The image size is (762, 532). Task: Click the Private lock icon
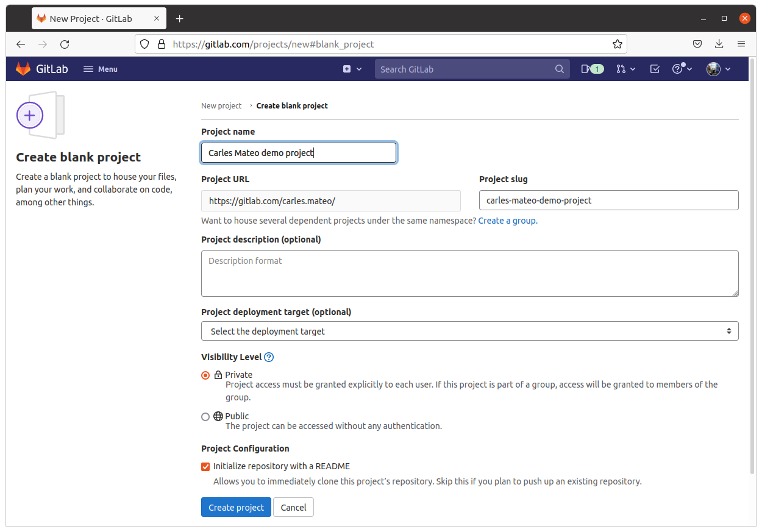pos(218,375)
